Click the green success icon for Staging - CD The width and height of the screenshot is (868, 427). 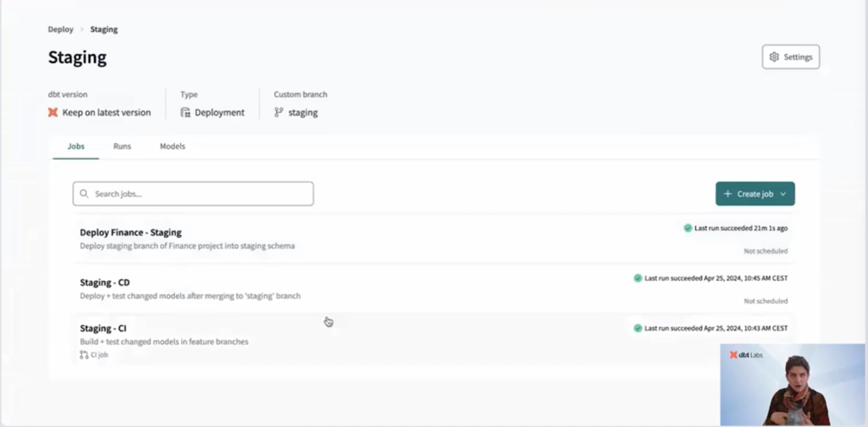click(637, 278)
